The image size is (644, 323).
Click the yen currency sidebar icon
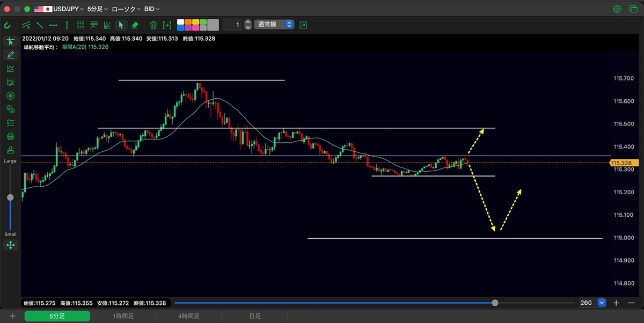(x=10, y=96)
